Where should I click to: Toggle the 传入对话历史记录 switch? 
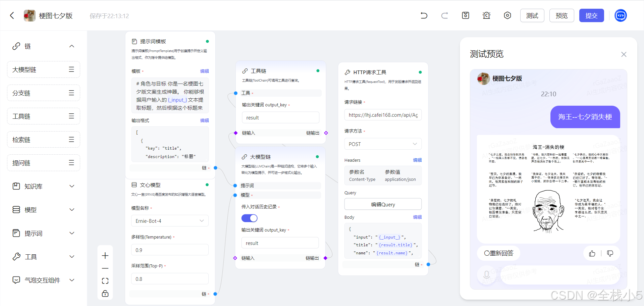(x=250, y=218)
